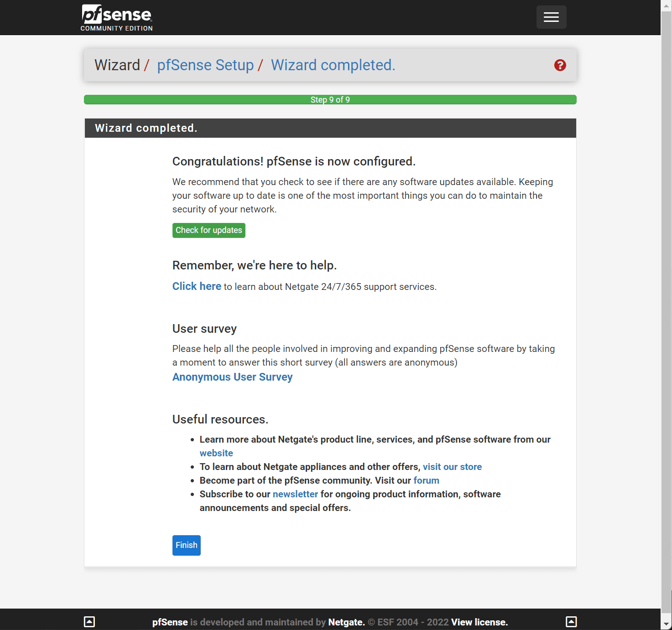Click the 'User survey' heading
Screen dimensions: 672x630
(x=204, y=329)
